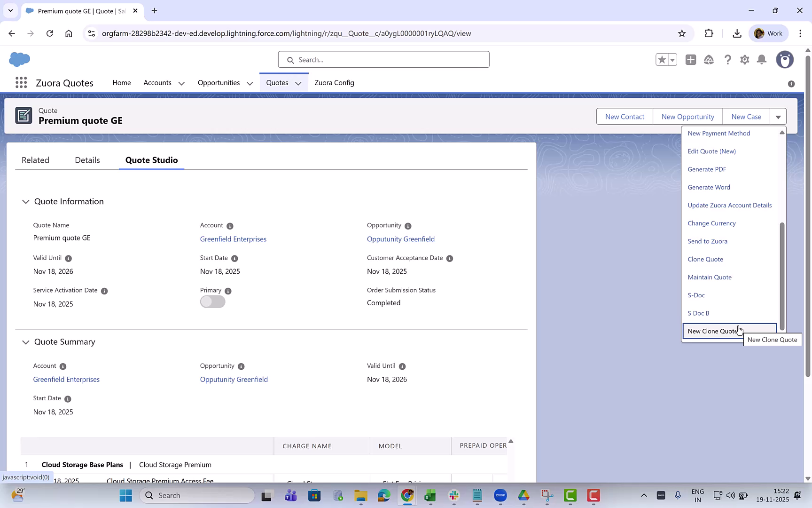Switch to the Details tab
Image resolution: width=812 pixels, height=508 pixels.
coord(87,160)
